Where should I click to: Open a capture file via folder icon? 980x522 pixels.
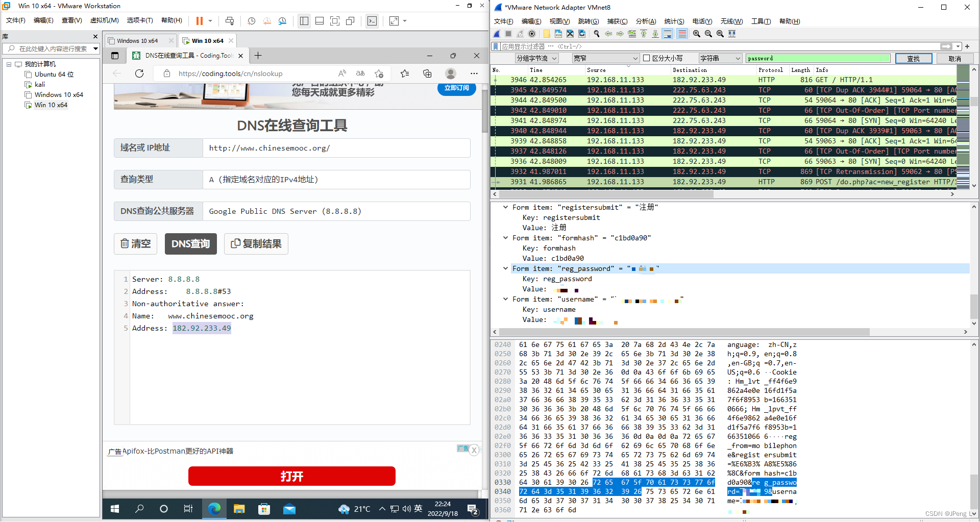(x=547, y=34)
